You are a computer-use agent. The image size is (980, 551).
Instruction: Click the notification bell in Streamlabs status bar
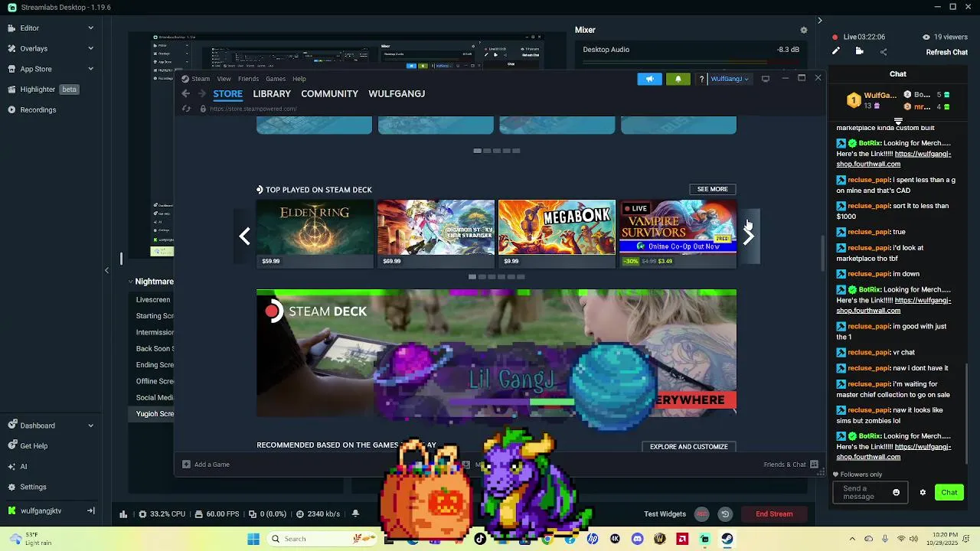[x=355, y=514]
